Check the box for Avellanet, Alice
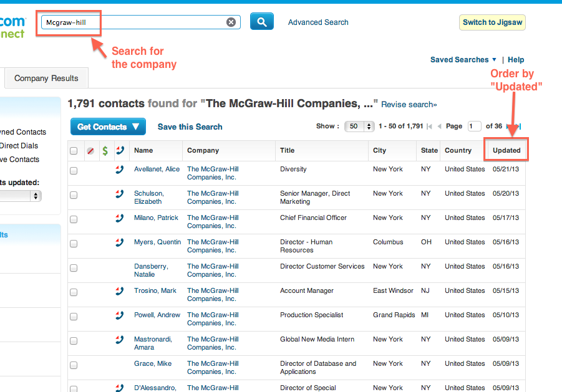This screenshot has width=562, height=392. click(74, 171)
